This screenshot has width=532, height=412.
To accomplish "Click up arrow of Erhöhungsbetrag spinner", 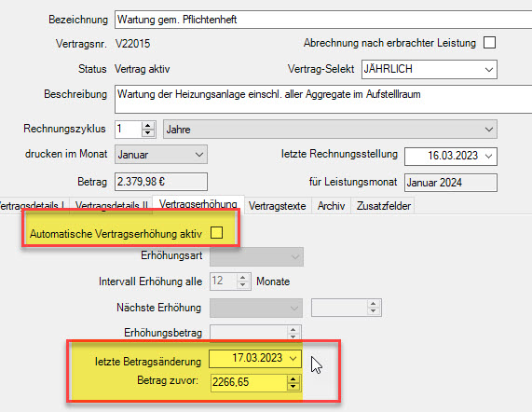I will tap(293, 329).
